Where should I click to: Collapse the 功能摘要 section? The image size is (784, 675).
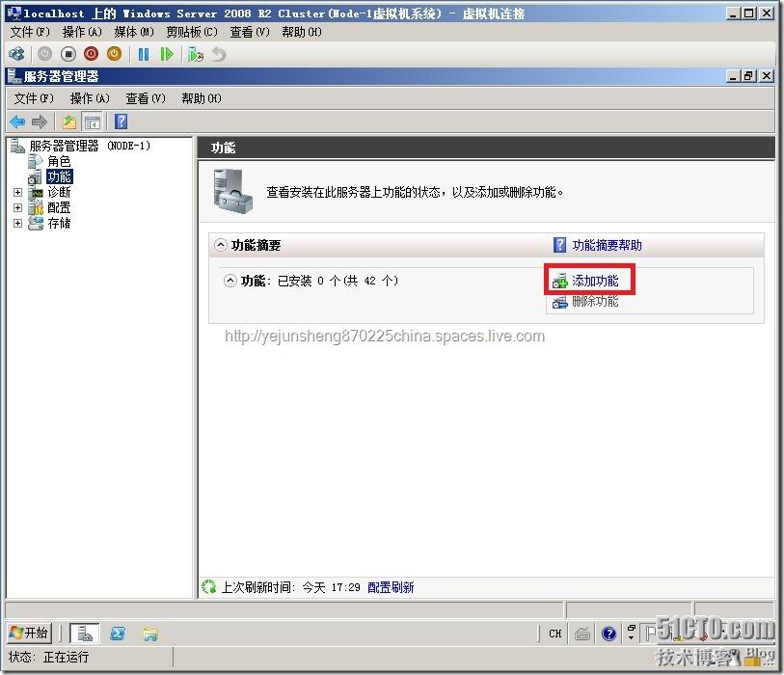[x=221, y=245]
